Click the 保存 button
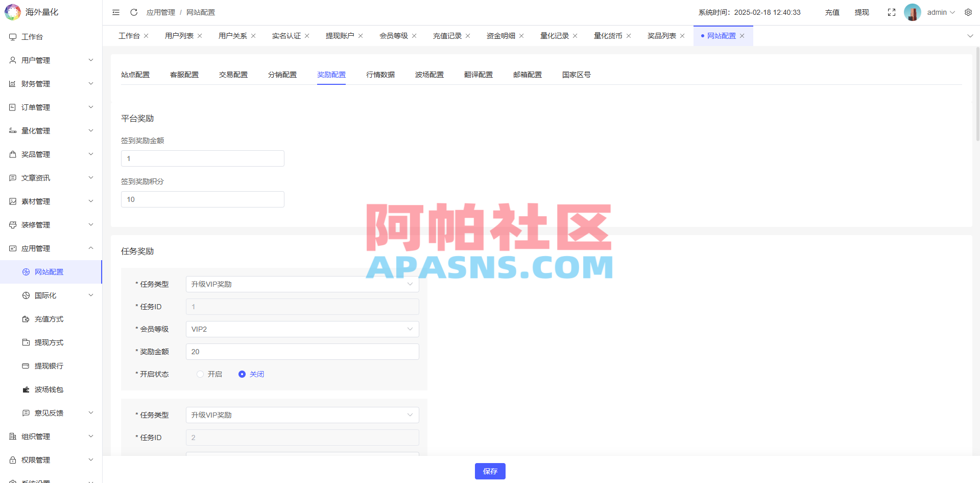Screen dimensions: 980x483 coord(489,471)
